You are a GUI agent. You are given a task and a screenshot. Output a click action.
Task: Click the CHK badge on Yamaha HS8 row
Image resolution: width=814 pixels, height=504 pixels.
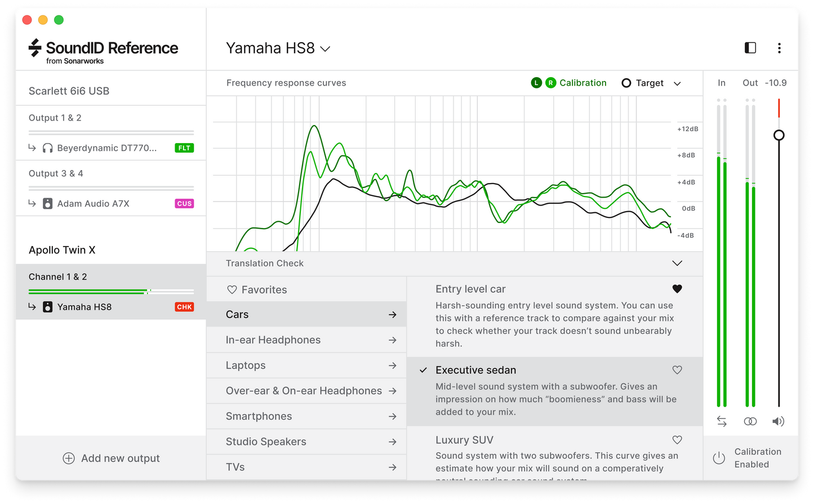tap(184, 307)
